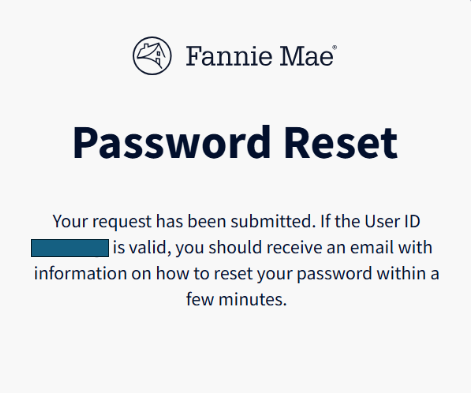
Task: Click the words 'User ID' in the message
Action: point(392,221)
